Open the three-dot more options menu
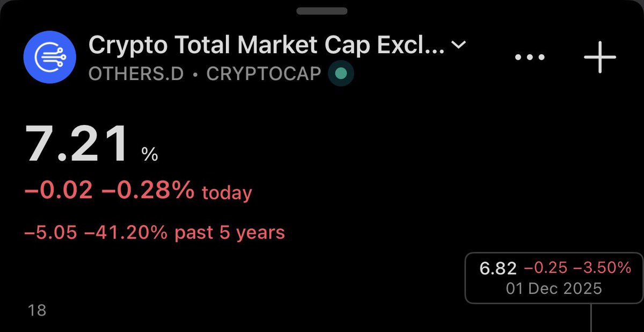This screenshot has width=644, height=332. point(530,57)
